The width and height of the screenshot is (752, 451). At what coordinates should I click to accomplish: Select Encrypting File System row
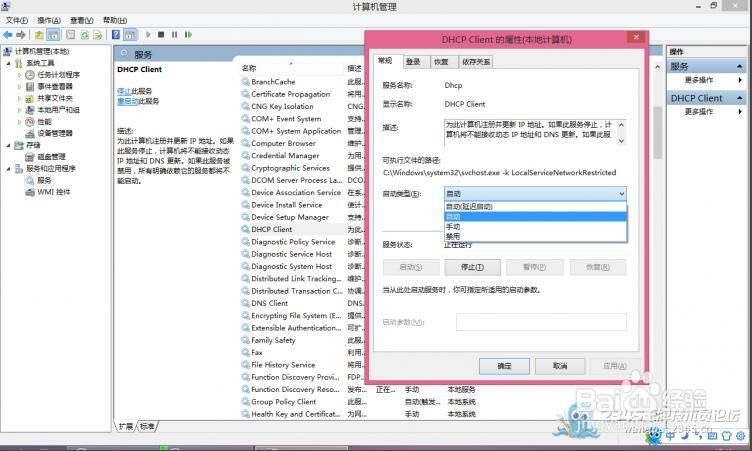tap(296, 316)
